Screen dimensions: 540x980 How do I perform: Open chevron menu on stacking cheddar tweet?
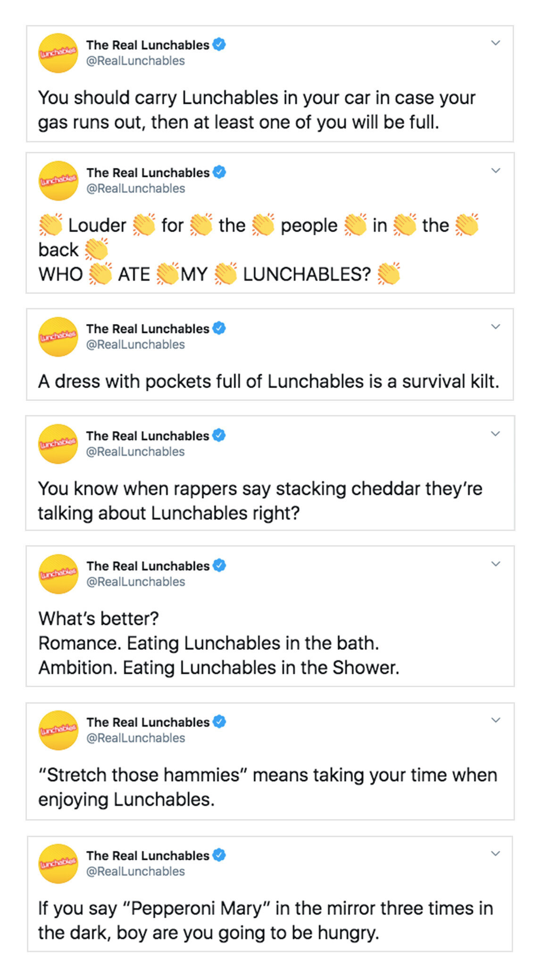(495, 434)
